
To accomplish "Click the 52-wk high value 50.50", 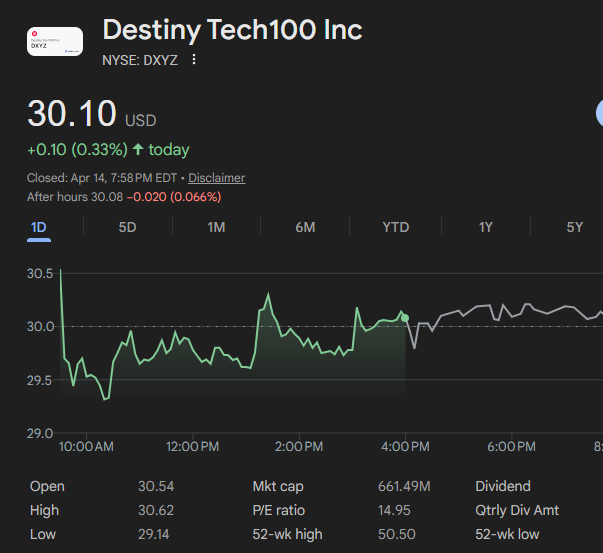I will click(396, 534).
